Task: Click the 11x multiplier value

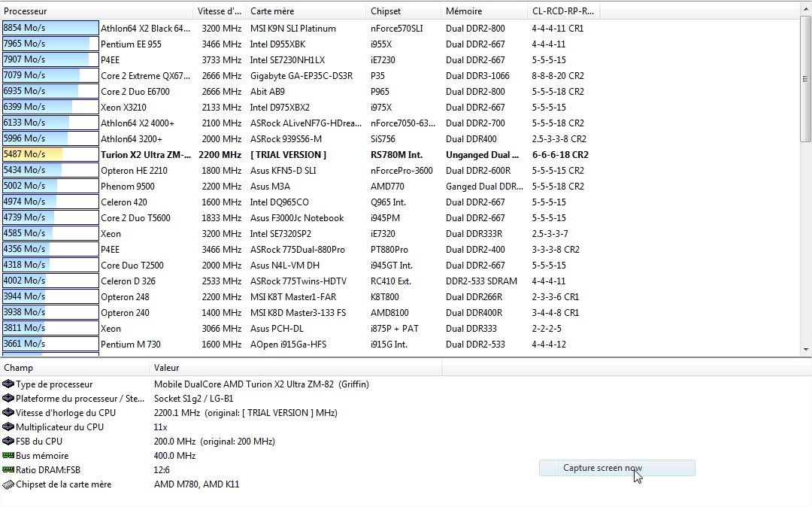Action: coord(161,427)
